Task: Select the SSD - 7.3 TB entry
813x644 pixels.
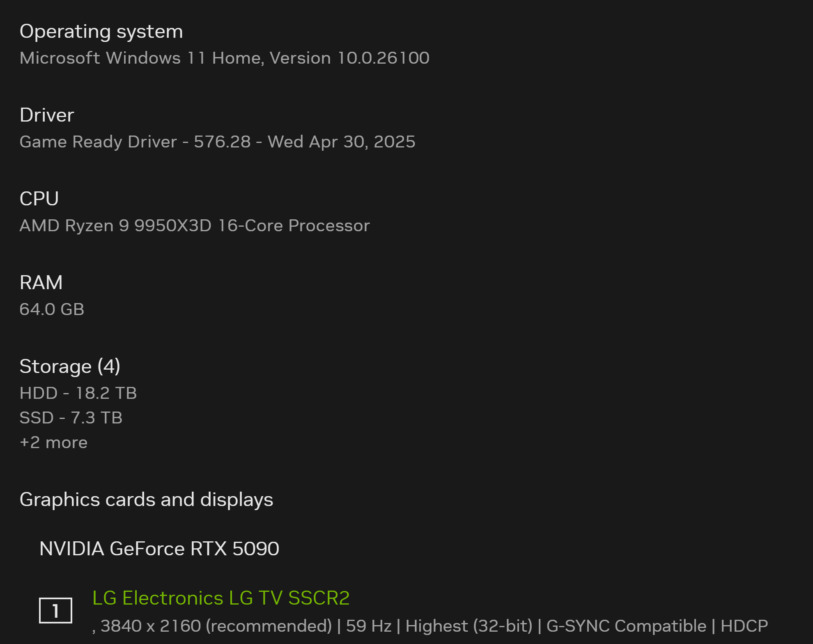Action: [71, 418]
